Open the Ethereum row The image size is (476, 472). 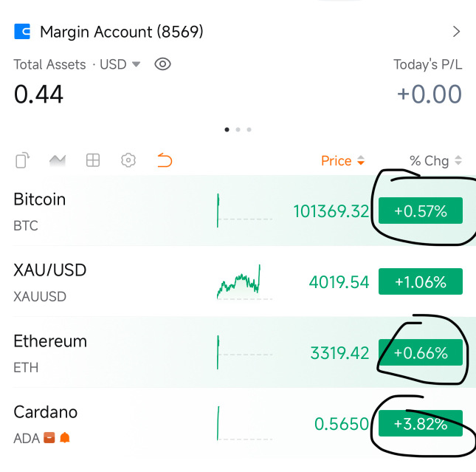click(111, 353)
